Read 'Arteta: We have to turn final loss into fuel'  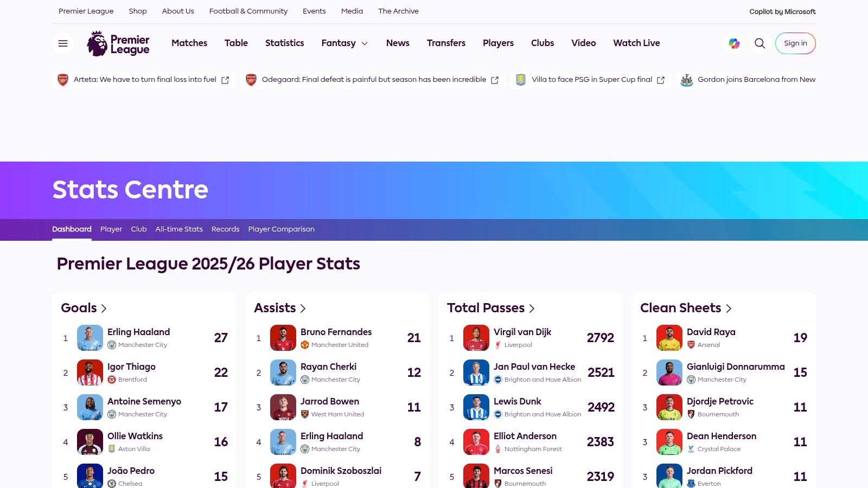coord(145,80)
